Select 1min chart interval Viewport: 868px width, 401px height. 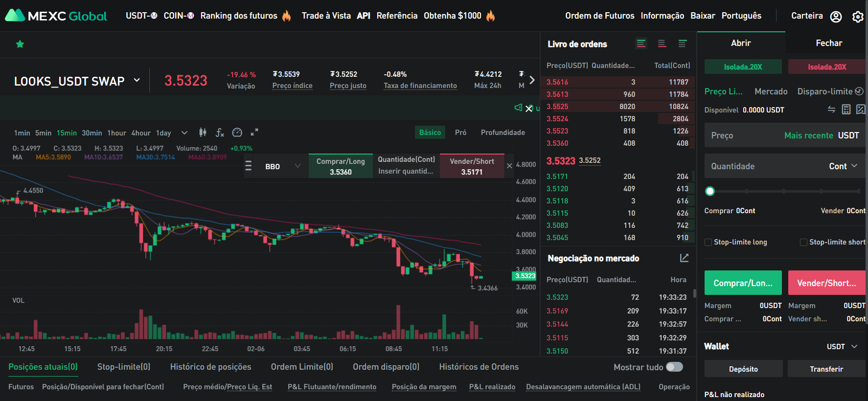[22, 133]
